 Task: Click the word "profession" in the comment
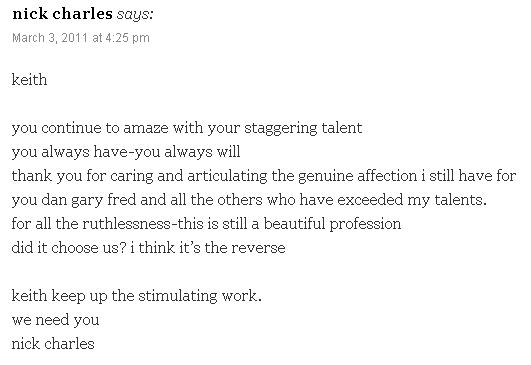pos(365,225)
